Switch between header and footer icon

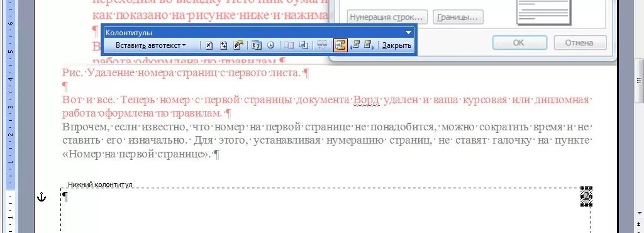tap(340, 45)
